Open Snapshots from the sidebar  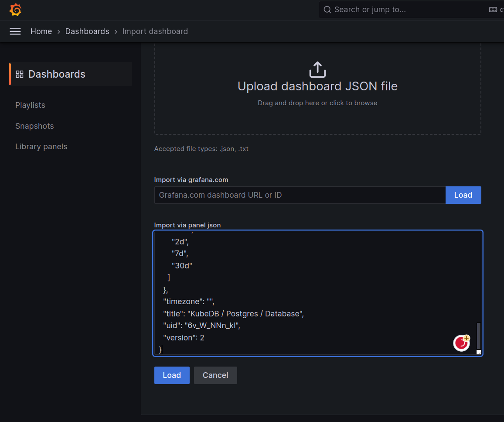click(34, 126)
